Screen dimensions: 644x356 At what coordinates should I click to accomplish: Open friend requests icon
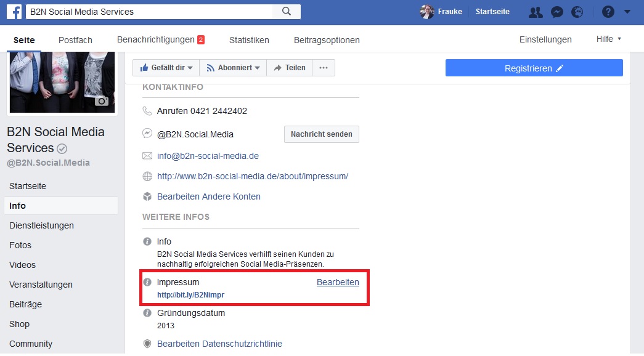[535, 12]
